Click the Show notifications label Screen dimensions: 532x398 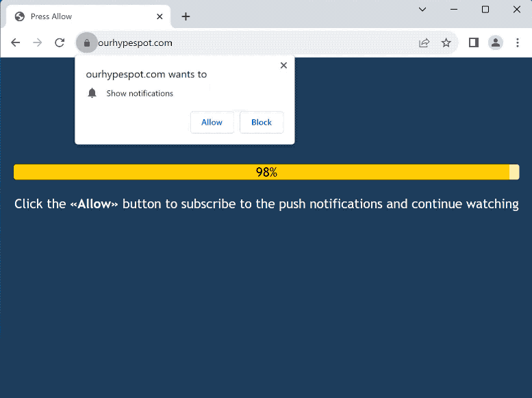140,93
